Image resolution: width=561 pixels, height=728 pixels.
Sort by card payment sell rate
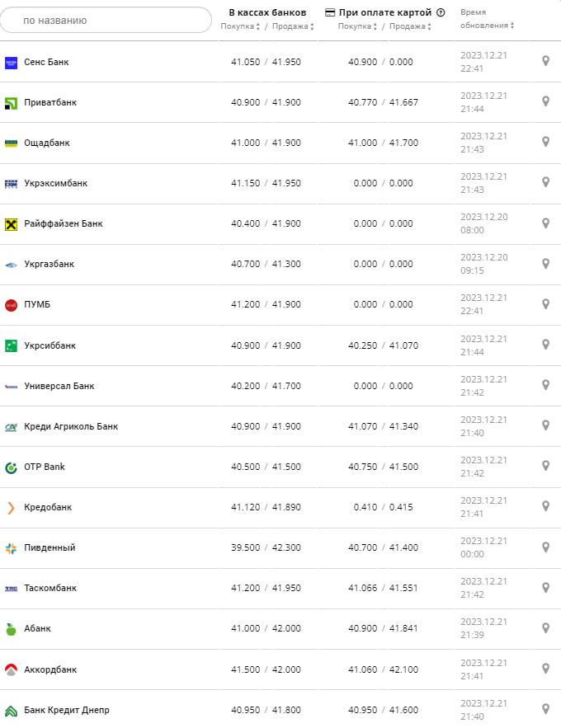point(410,26)
